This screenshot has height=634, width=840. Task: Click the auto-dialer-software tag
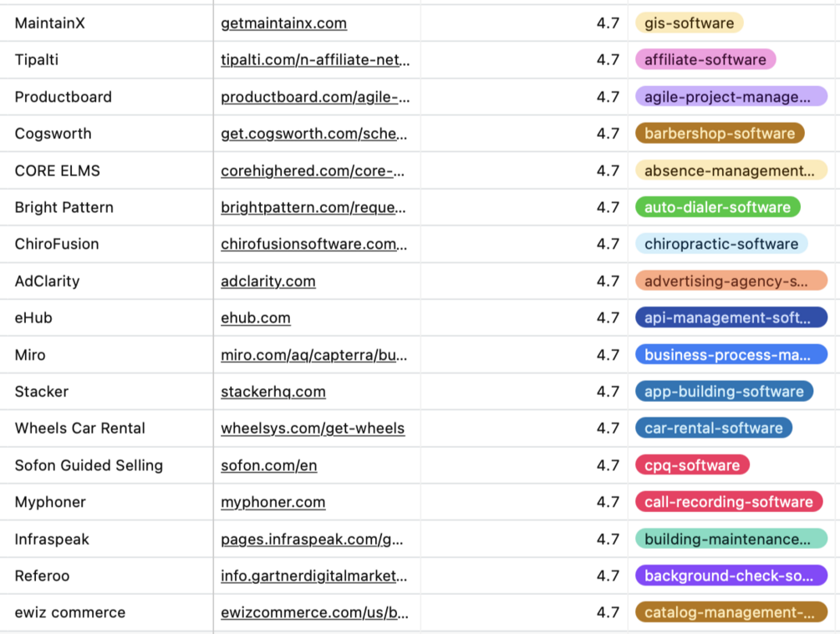[x=718, y=207]
